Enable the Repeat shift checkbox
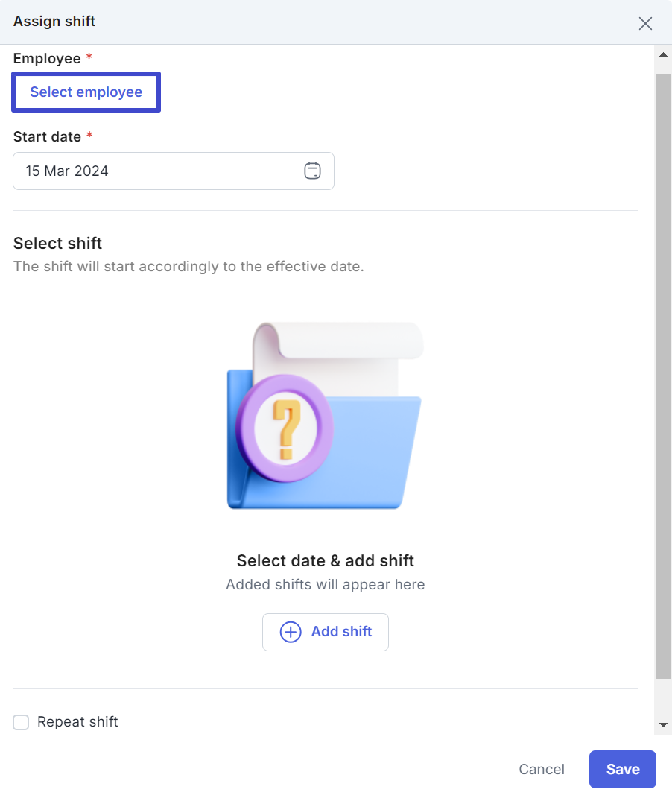 pos(21,722)
